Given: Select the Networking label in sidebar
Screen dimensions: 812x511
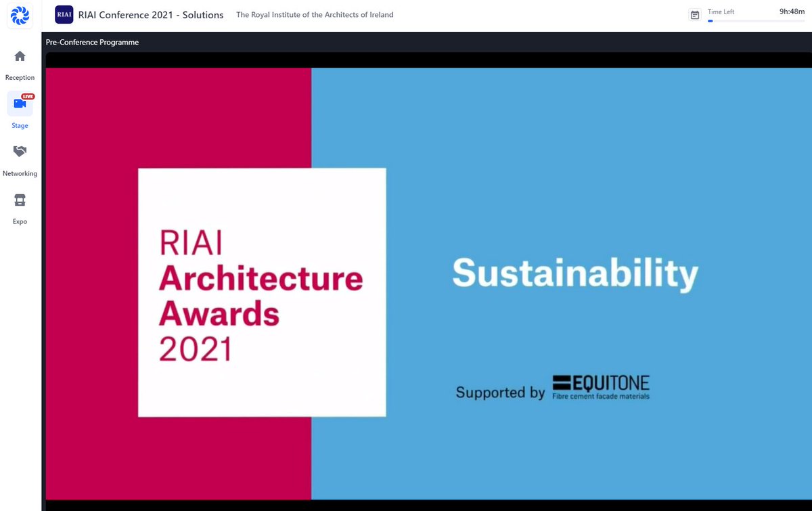Looking at the screenshot, I should tap(20, 174).
